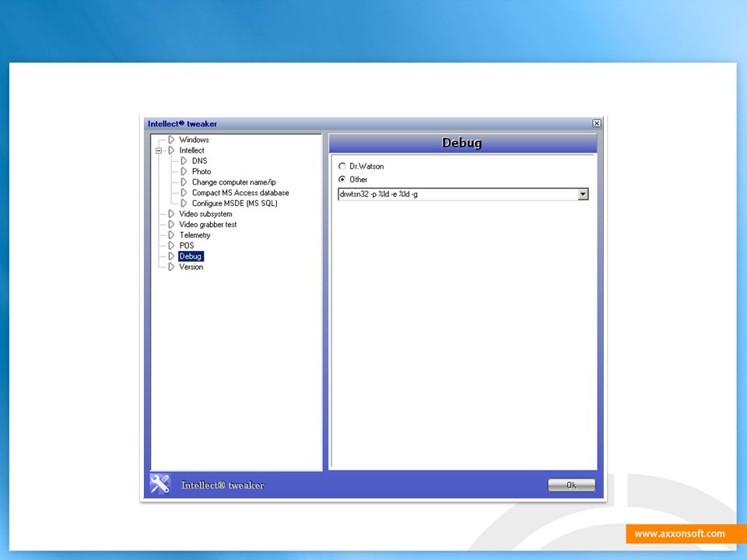
Task: Click the triangle icon beside DNS
Action: pos(184,161)
